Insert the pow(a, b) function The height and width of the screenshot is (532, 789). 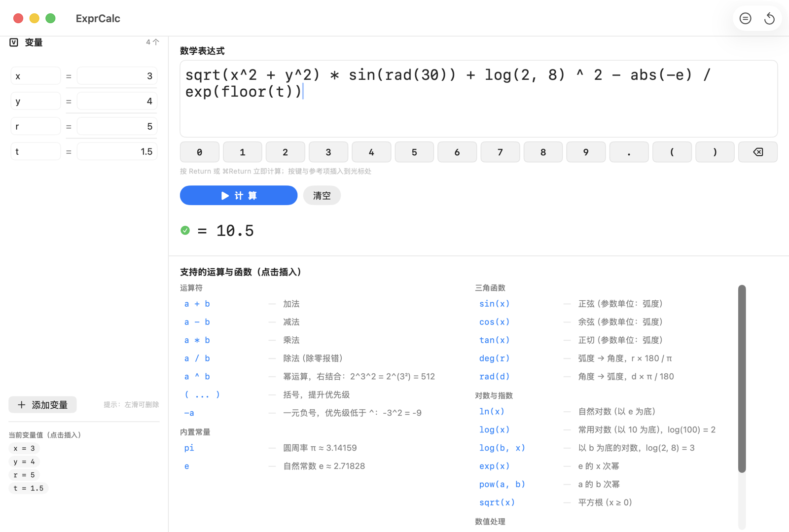coord(502,484)
